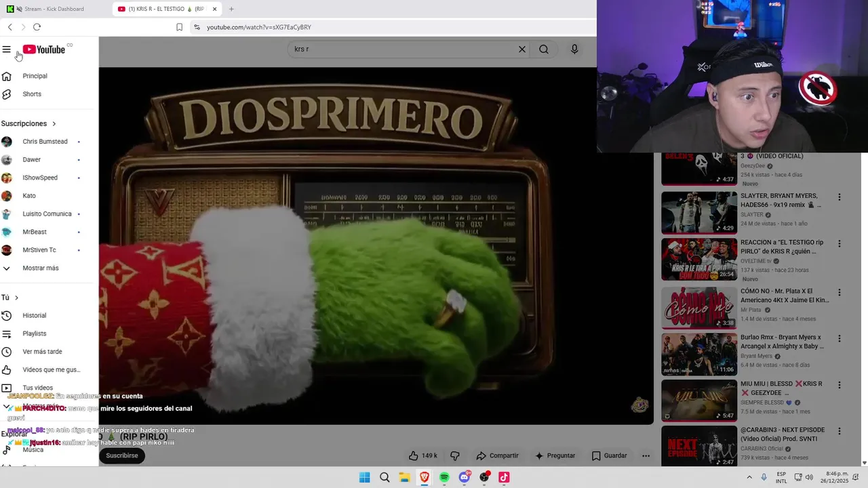Viewport: 868px width, 488px height.
Task: Show hidden system tray icons
Action: pos(749,477)
